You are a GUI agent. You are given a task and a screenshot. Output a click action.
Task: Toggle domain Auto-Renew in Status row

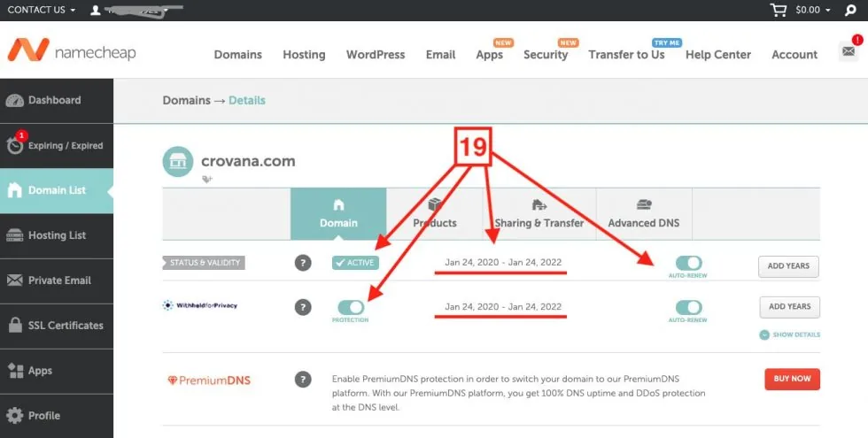click(688, 264)
